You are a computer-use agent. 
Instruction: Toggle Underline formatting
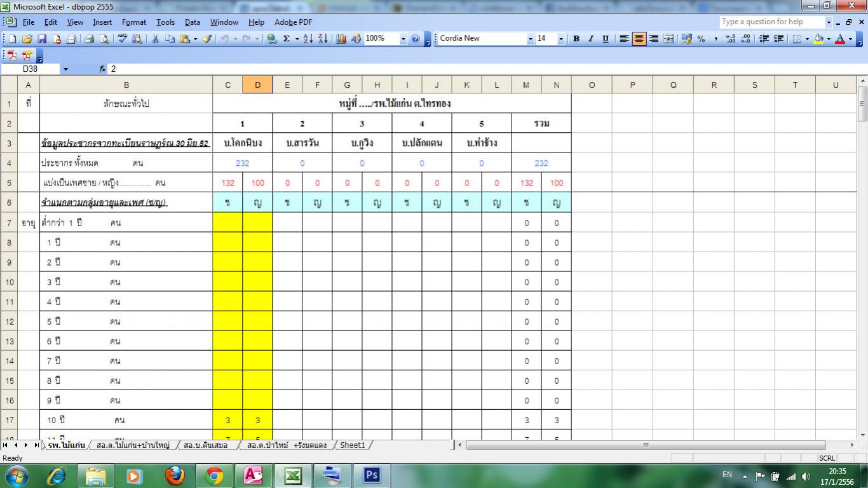[606, 39]
